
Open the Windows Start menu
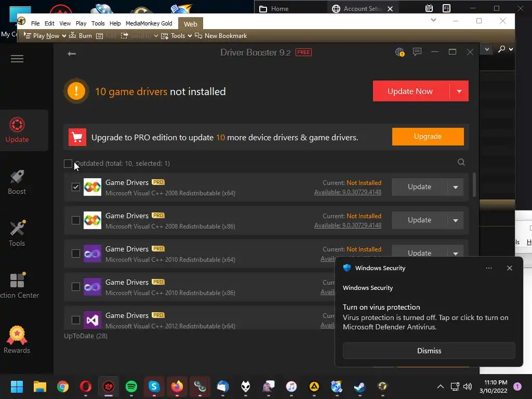click(x=17, y=387)
